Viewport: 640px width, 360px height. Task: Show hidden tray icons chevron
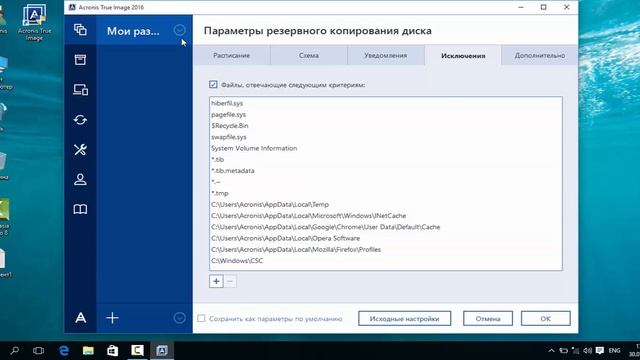click(551, 351)
